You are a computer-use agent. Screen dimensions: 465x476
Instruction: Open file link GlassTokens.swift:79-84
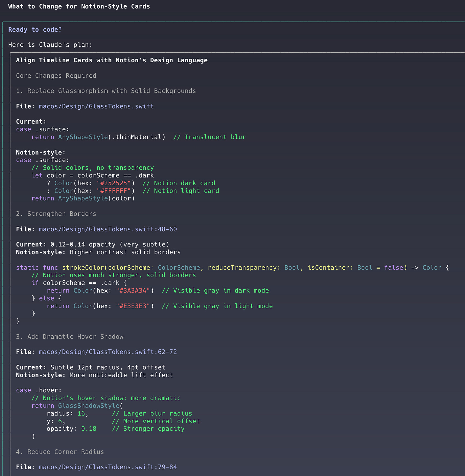pyautogui.click(x=108, y=467)
